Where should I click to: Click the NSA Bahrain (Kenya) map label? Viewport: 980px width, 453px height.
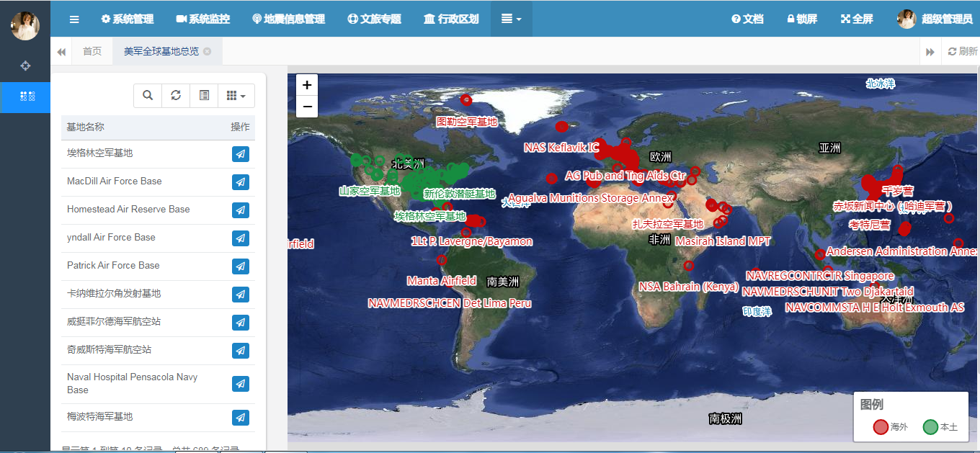coord(689,287)
